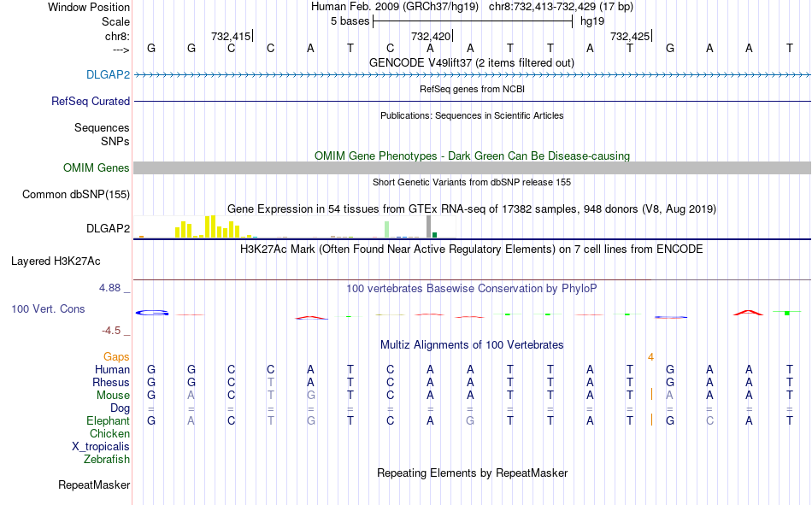Select the Dog species label
The width and height of the screenshot is (812, 505).
point(120,408)
